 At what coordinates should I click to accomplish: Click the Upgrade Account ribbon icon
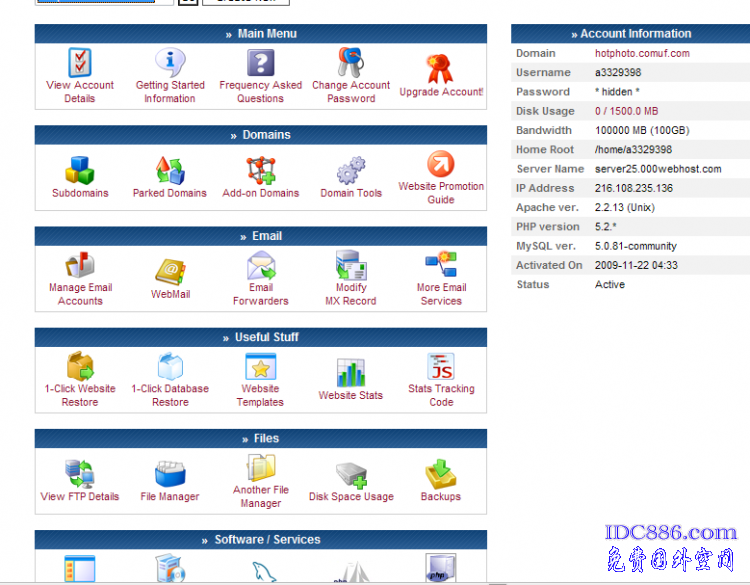(440, 68)
